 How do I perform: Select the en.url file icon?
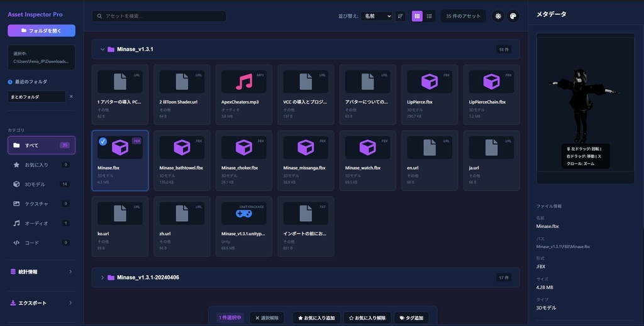click(x=430, y=148)
